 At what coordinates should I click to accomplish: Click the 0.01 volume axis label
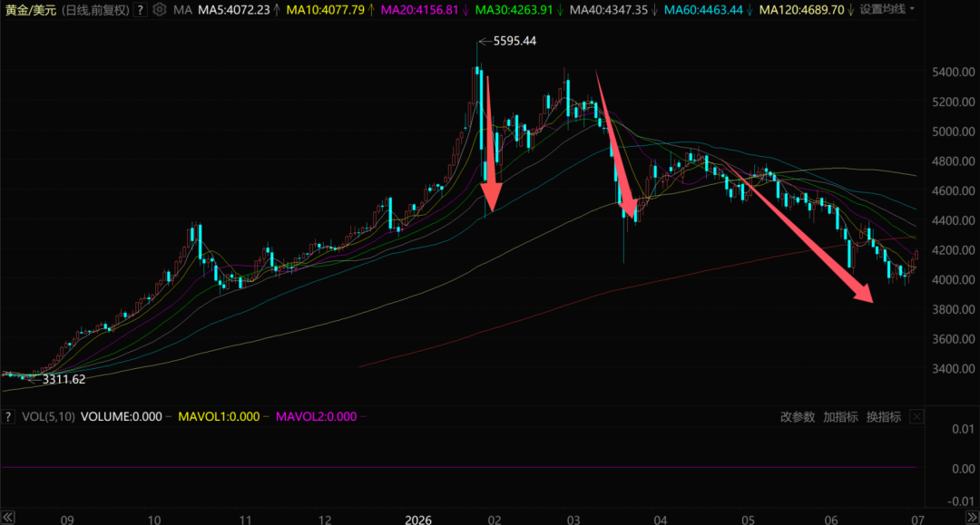point(963,429)
